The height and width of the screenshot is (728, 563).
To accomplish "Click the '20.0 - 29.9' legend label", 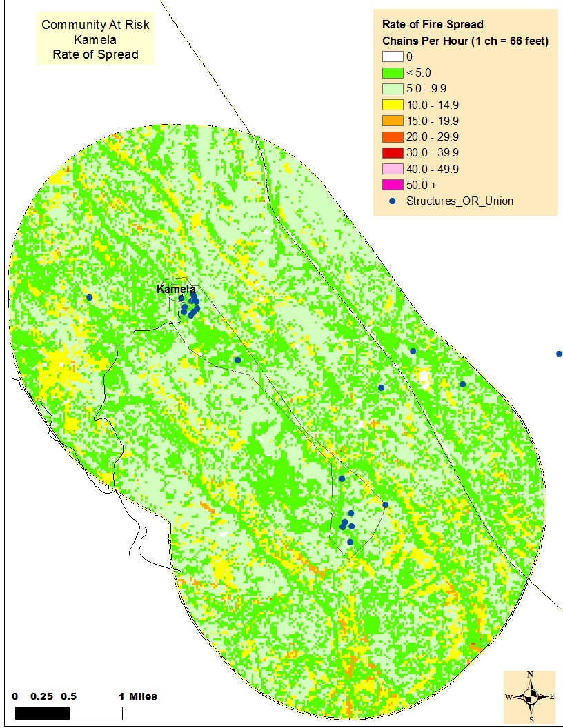I will pos(433,137).
